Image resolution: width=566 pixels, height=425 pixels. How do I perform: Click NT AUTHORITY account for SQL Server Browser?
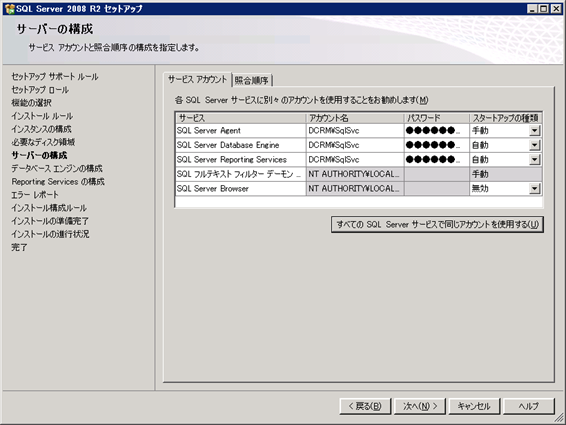click(355, 188)
